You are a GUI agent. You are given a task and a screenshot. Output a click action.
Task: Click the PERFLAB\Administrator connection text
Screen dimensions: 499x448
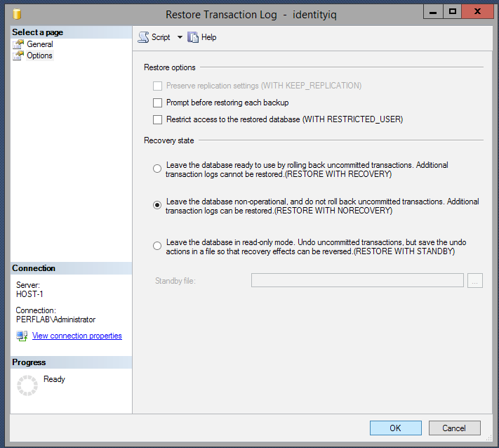coord(55,319)
